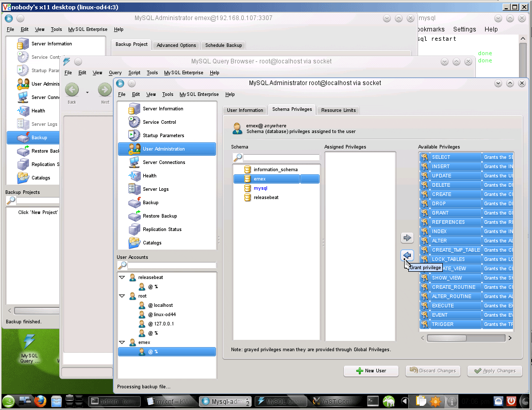Image resolution: width=532 pixels, height=410 pixels.
Task: Open the openSUSE start menu button
Action: point(8,402)
